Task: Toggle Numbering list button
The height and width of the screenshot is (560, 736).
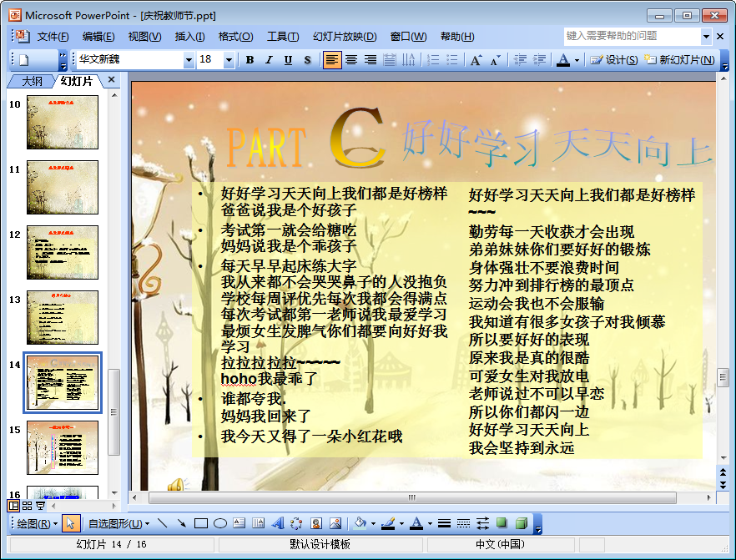Action: click(433, 60)
